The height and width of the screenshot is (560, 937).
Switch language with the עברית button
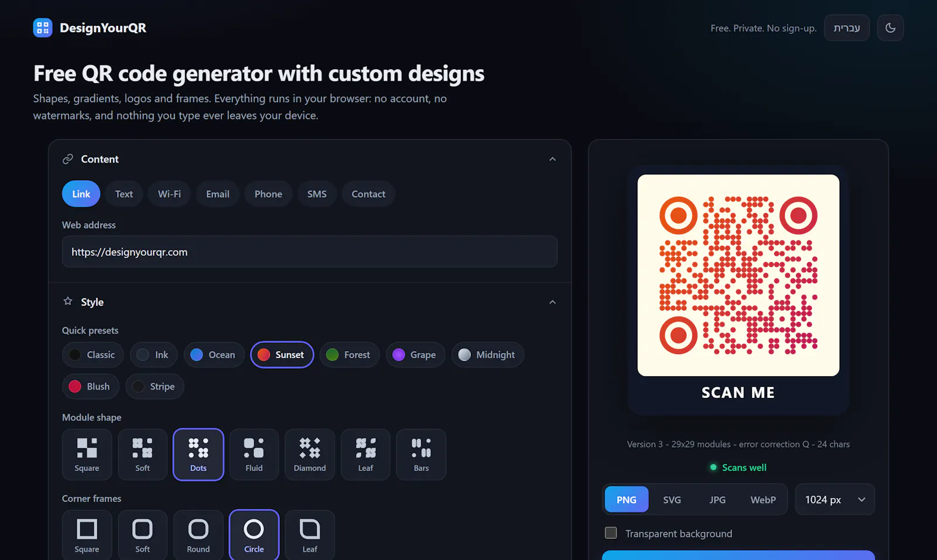coord(847,28)
